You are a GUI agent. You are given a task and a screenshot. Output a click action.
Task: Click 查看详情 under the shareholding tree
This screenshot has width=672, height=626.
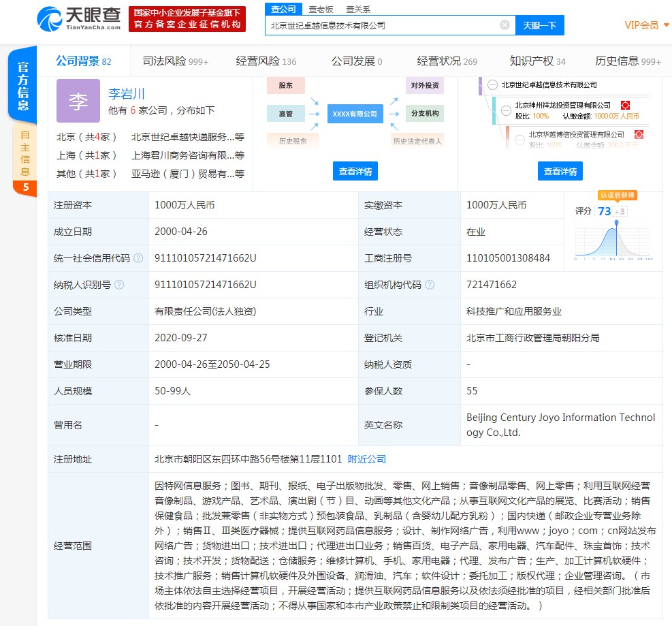point(560,171)
